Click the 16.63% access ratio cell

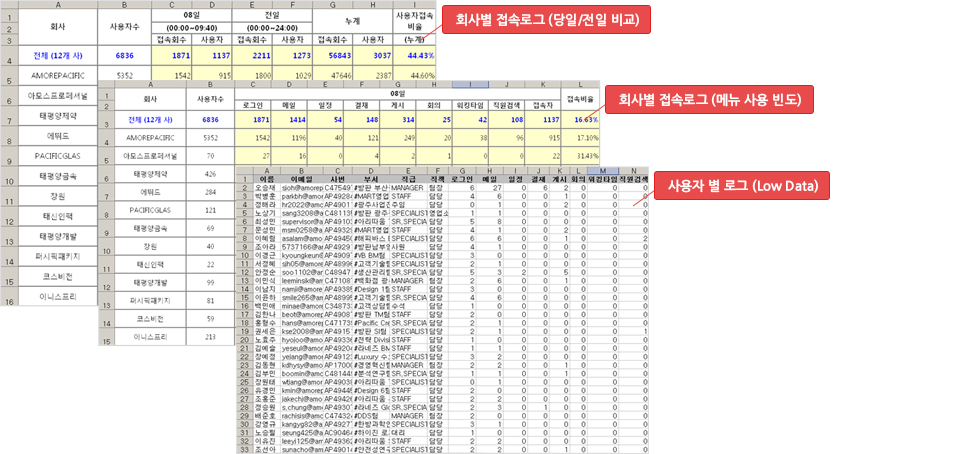(581, 119)
